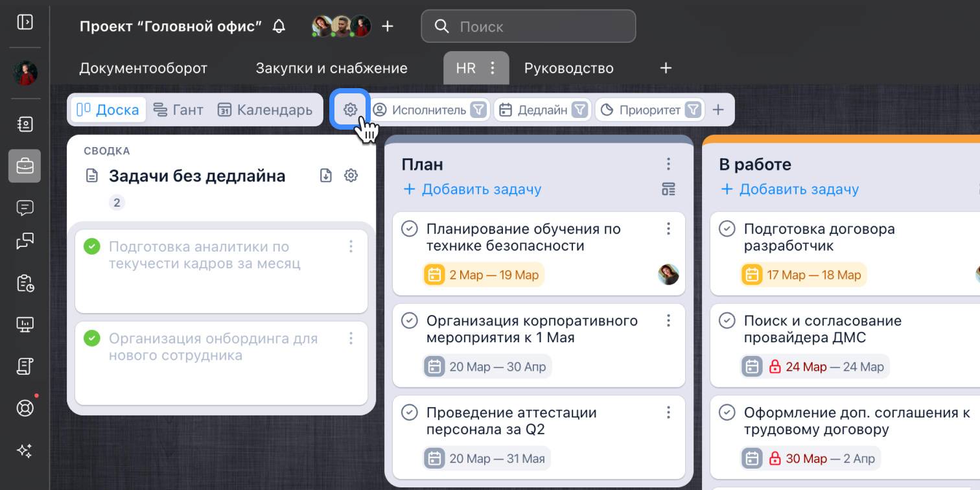This screenshot has height=490, width=980.
Task: Mark 'Планирование обучения по технике безопасности' complete
Action: 409,229
